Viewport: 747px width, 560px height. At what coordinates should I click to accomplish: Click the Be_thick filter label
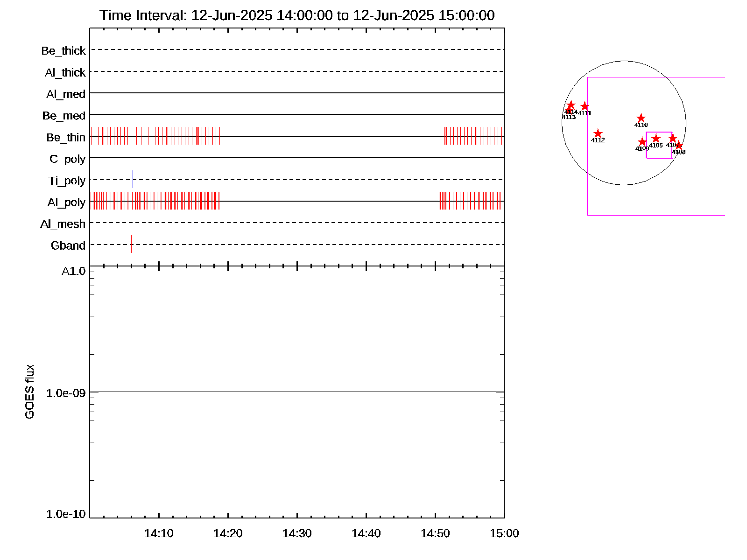pos(63,51)
